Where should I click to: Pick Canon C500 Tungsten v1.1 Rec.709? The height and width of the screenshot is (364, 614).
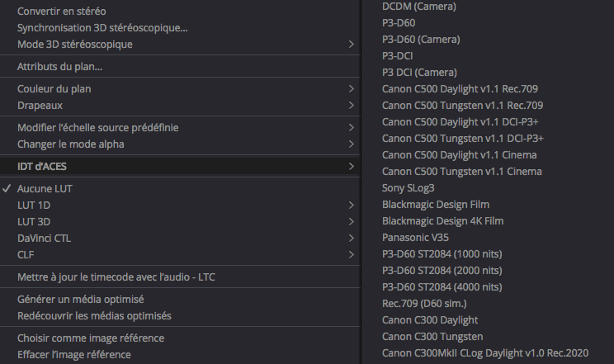click(x=462, y=106)
